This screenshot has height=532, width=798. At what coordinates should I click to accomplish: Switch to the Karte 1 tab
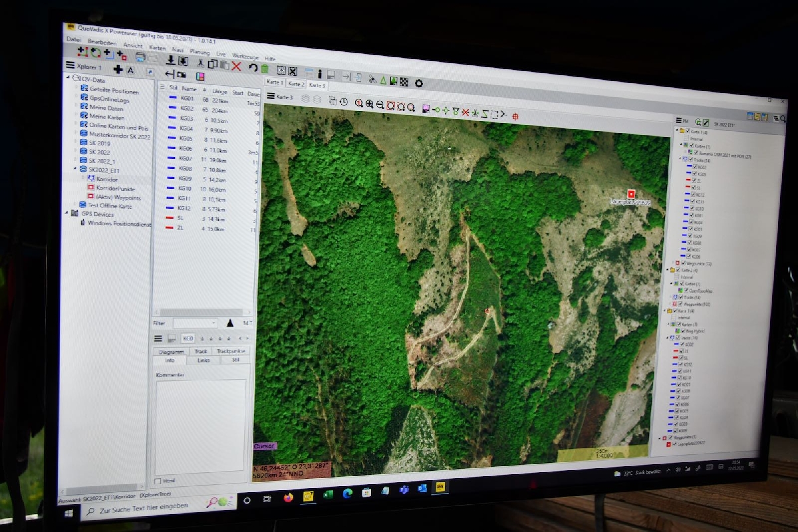(275, 82)
